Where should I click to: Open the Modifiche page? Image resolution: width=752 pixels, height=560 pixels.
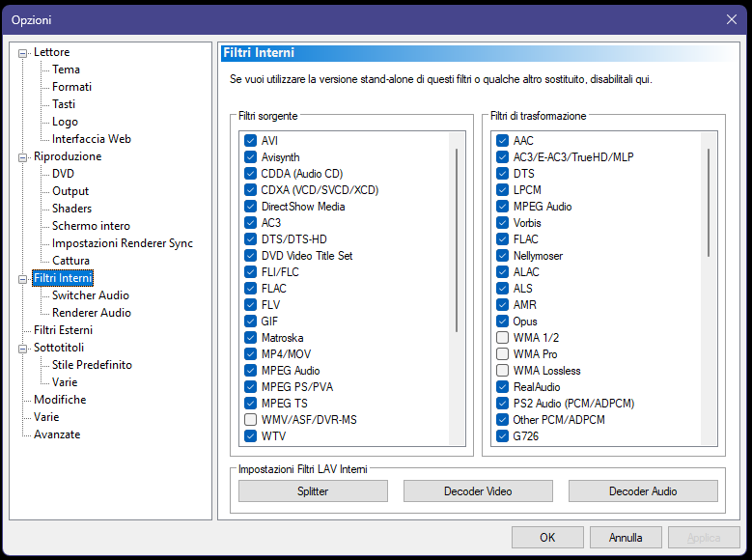point(60,400)
